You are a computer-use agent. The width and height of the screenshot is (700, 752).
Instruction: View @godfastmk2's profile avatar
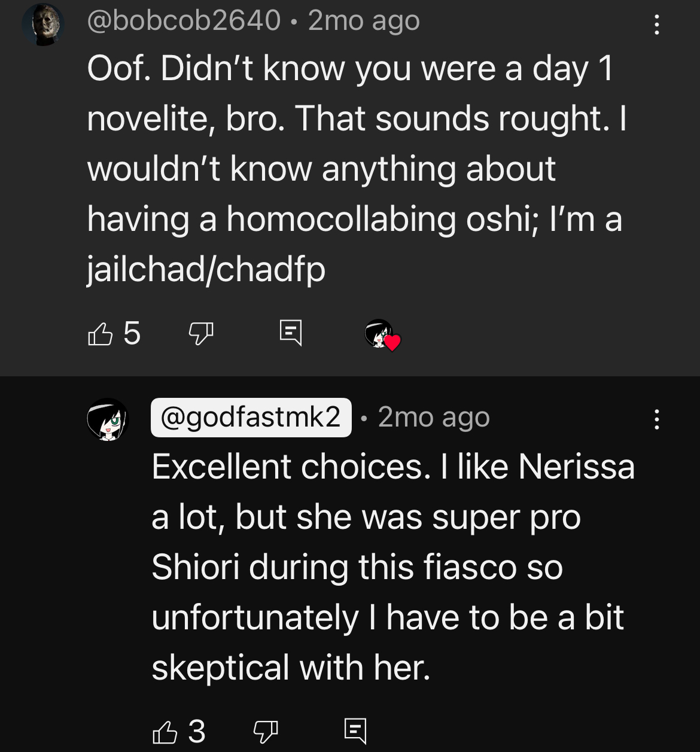(108, 419)
